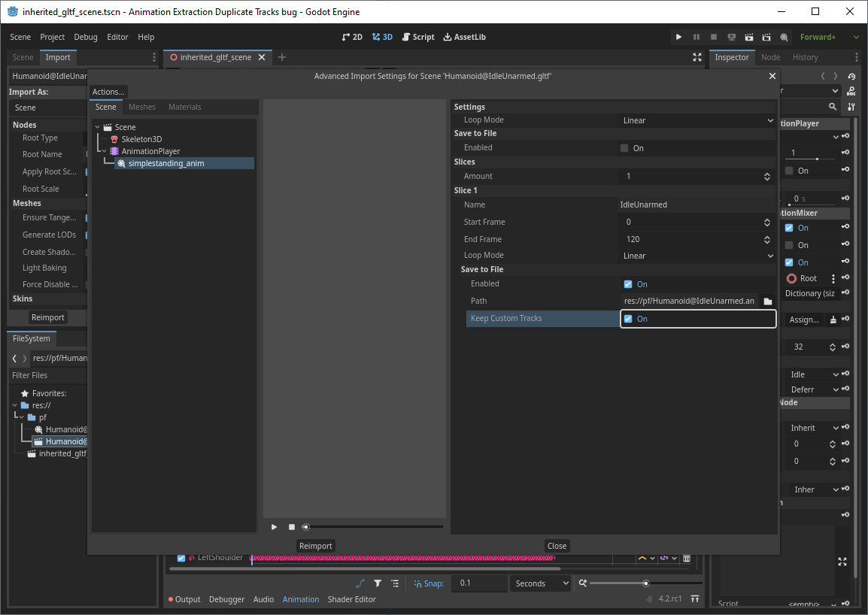Filter animation tracks with the funnel icon
Screen dimensions: 868x615
pos(377,583)
